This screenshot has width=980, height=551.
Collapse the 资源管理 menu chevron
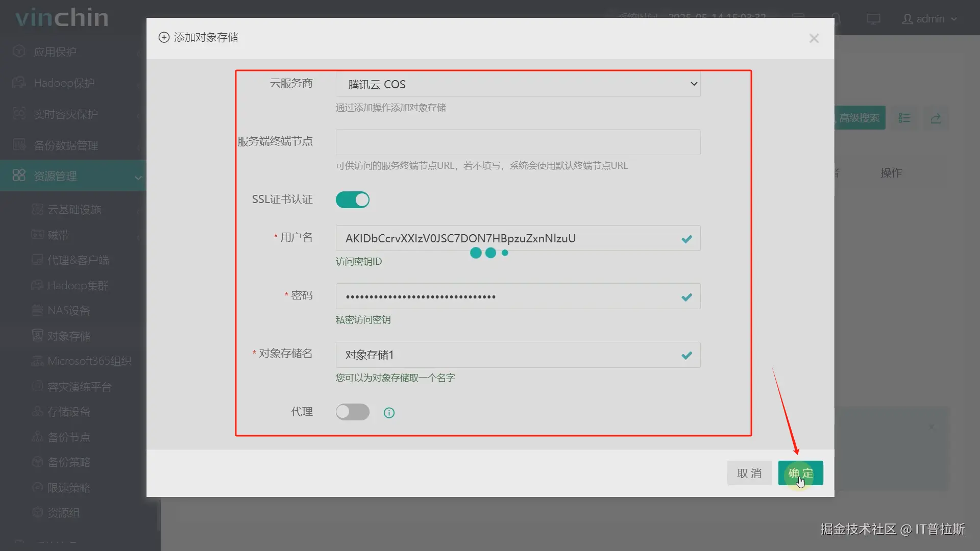coord(138,178)
